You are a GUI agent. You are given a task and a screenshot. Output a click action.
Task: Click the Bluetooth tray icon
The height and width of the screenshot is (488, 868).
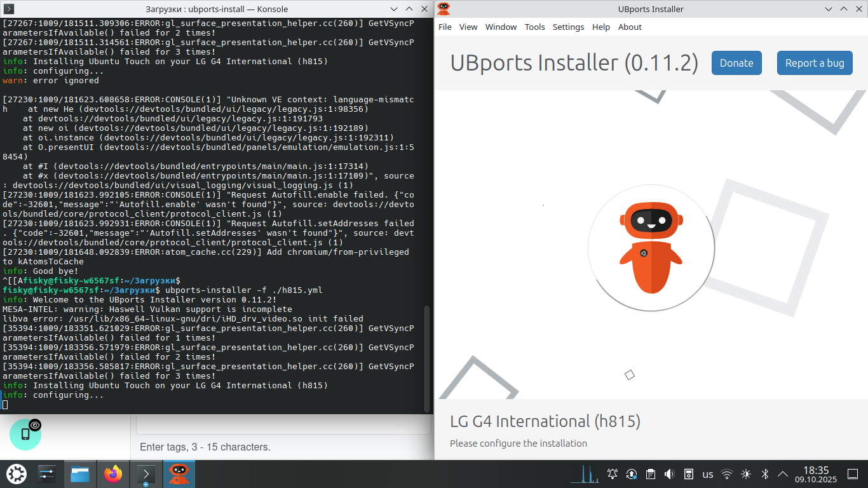coord(765,474)
